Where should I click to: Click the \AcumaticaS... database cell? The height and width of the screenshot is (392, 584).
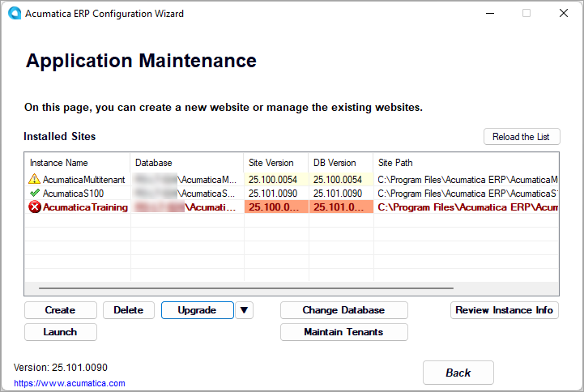[x=187, y=194]
